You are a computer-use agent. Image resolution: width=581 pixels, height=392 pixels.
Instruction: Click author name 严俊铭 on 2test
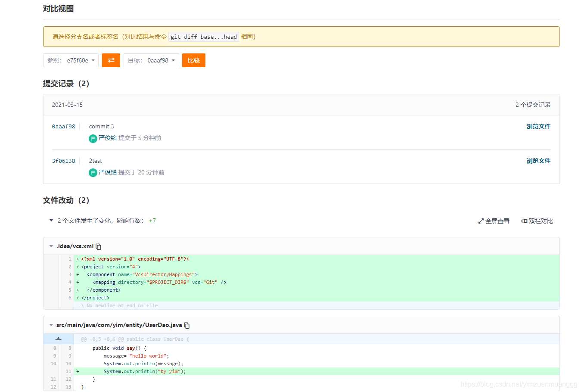(108, 172)
